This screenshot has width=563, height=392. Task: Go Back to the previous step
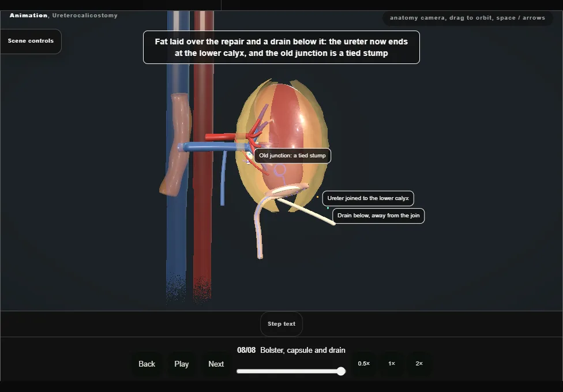point(147,364)
